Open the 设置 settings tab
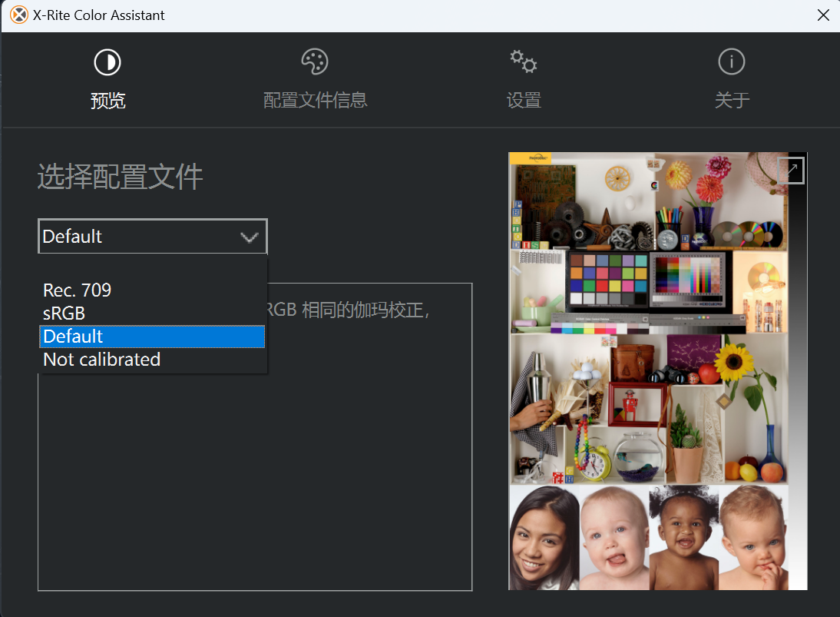840x617 pixels. (x=524, y=79)
